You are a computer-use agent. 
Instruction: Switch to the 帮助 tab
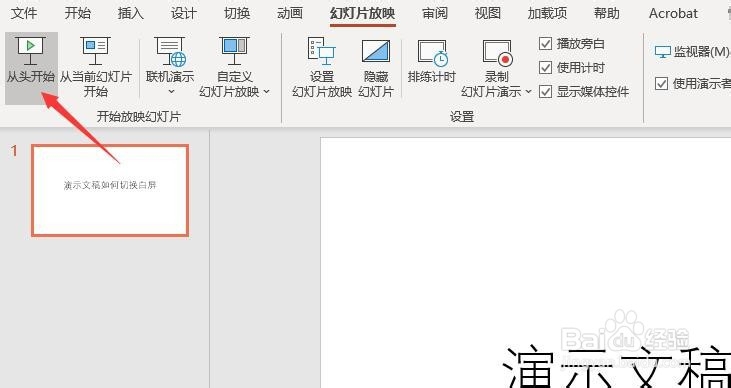tap(607, 13)
